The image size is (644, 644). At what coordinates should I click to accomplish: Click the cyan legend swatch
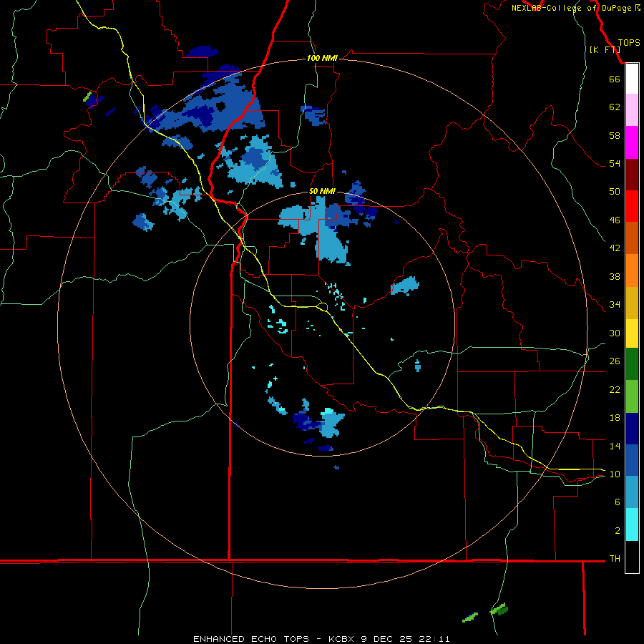click(x=632, y=525)
